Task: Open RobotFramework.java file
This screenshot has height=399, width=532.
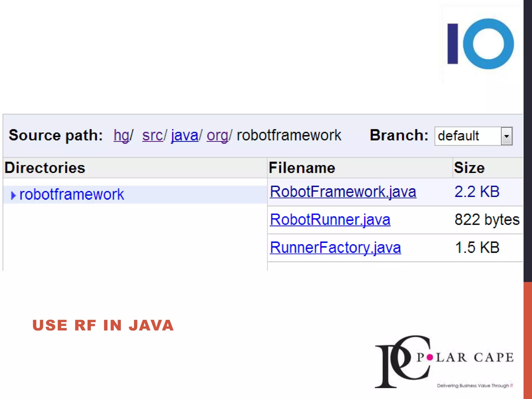Action: point(343,192)
